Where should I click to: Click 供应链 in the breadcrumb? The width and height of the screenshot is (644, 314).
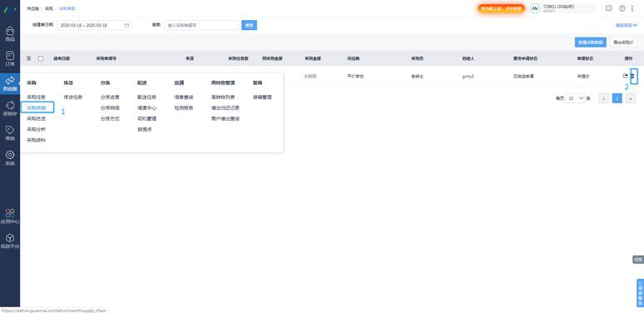coord(32,8)
